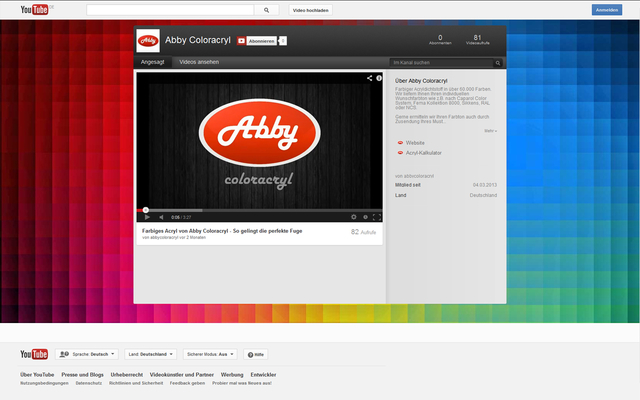Select the Angesagt tab

coord(152,62)
